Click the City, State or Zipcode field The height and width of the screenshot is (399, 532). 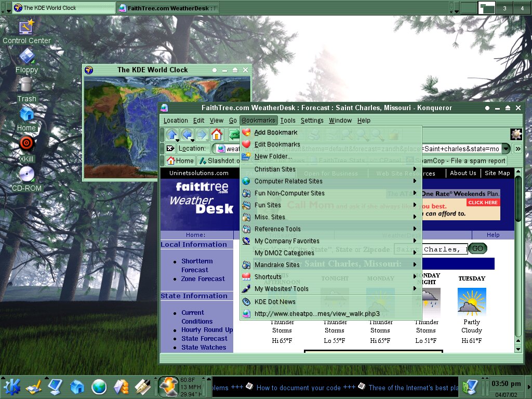point(431,249)
